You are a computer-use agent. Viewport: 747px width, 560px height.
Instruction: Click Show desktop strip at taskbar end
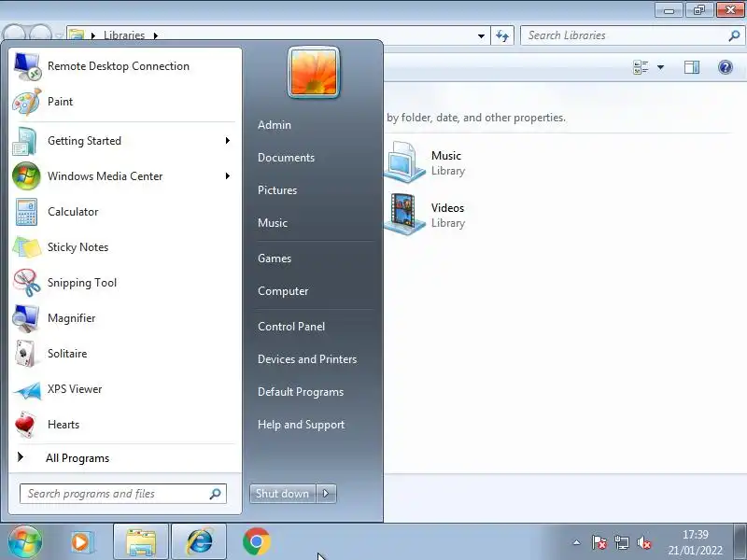(740, 541)
